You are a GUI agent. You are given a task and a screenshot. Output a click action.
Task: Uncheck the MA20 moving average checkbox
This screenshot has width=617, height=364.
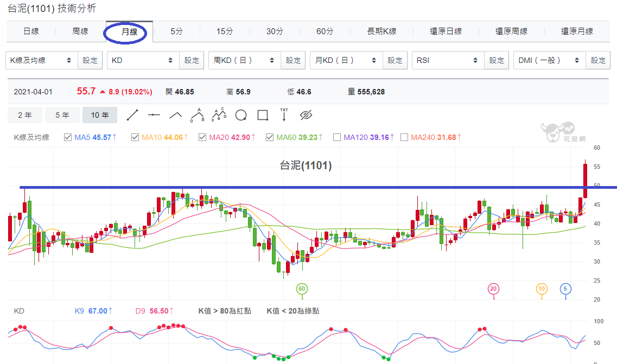(202, 137)
